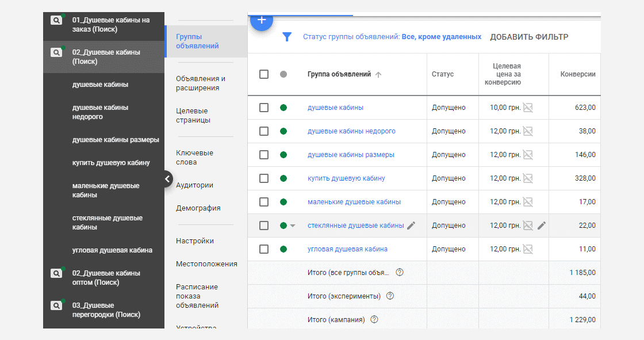Image resolution: width=644 pixels, height=340 pixels.
Task: Click ДОБАВИТЬ ФИЛЬТР button
Action: (529, 37)
